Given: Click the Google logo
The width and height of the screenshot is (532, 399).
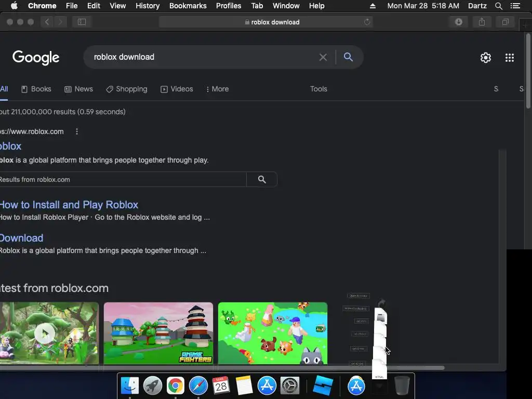Looking at the screenshot, I should (36, 57).
